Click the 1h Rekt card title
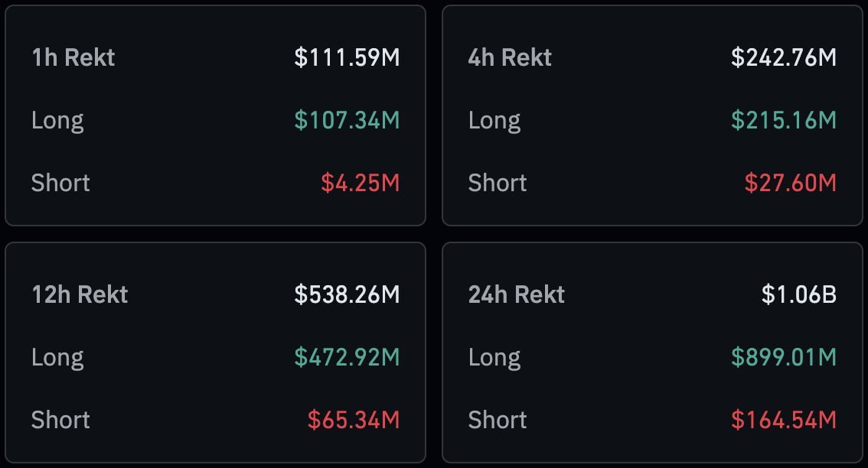The width and height of the screenshot is (868, 468). [x=73, y=57]
